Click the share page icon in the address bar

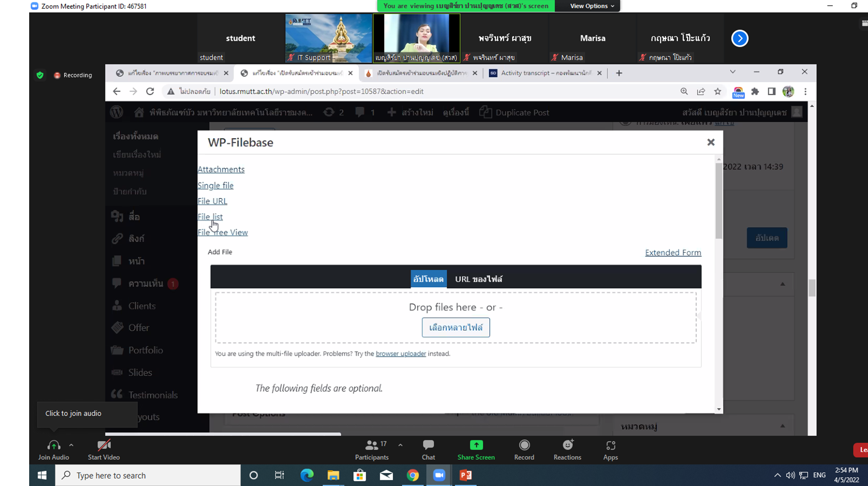click(x=701, y=91)
